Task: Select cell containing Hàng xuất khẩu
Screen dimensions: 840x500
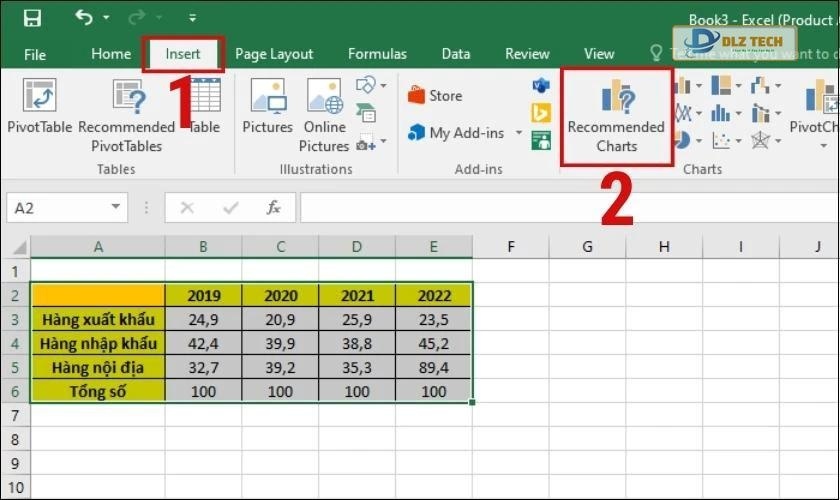Action: coord(98,319)
